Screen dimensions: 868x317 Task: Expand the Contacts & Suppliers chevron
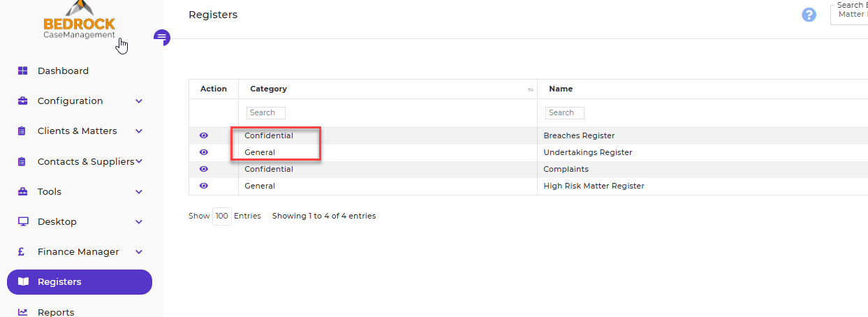pos(139,161)
